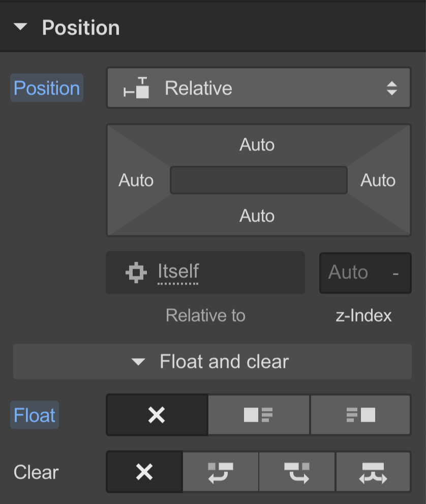The height and width of the screenshot is (504, 426).
Task: Click the highlighted Float property label
Action: (34, 415)
